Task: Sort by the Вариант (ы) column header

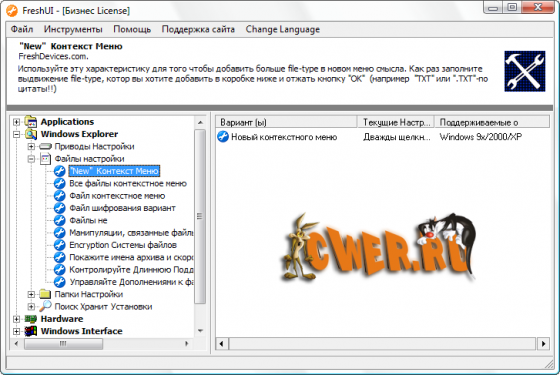Action: tap(286, 122)
